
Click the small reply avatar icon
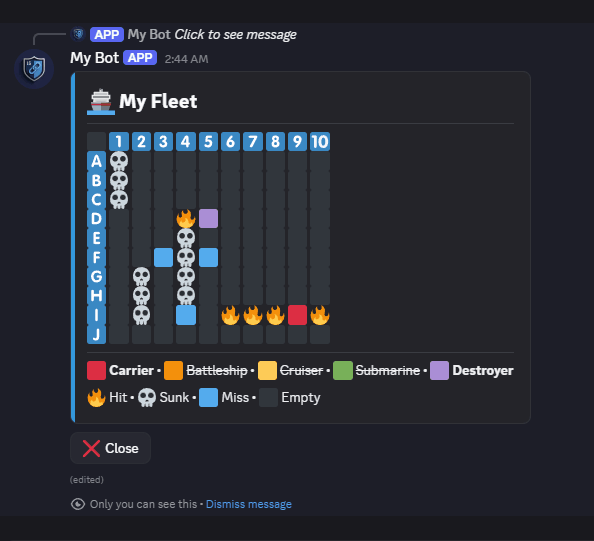pos(78,34)
